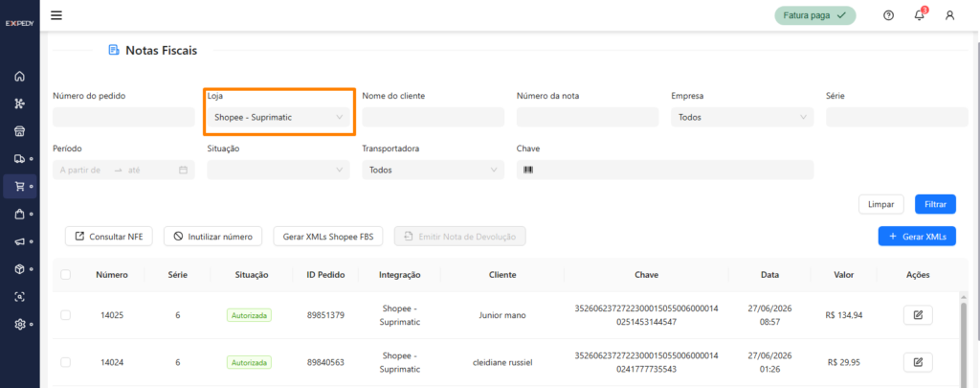Screen dimensions: 980x388
Task: Click Gerar XMLs Shopee FBS button
Action: click(327, 237)
